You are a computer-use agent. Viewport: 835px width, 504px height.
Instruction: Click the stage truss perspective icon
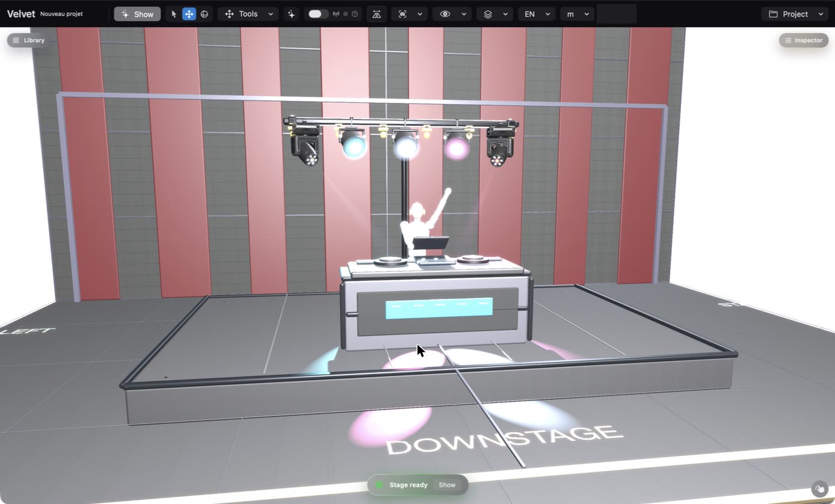(377, 14)
